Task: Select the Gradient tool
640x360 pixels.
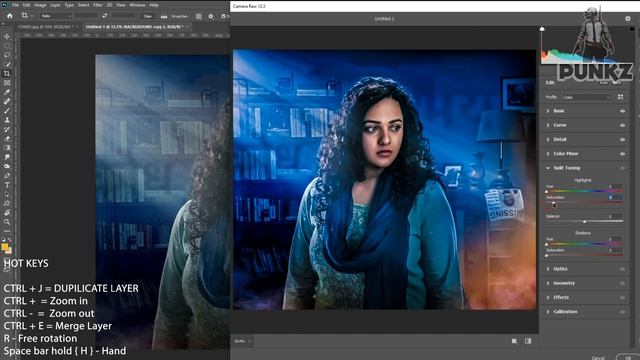Action: [x=7, y=148]
